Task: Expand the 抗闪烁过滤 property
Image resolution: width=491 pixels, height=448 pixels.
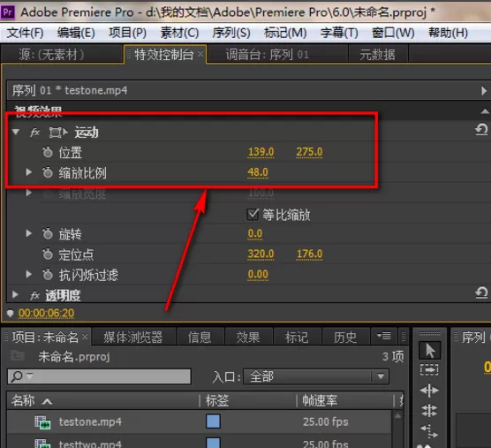Action: click(29, 274)
